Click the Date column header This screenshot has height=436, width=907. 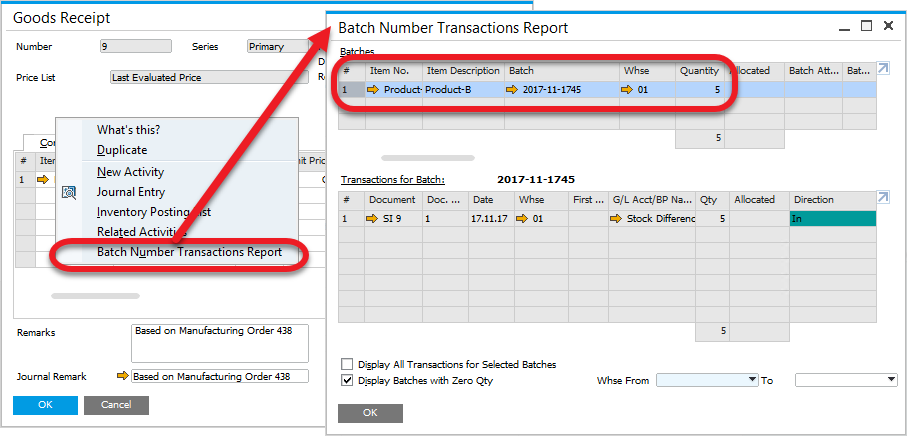pyautogui.click(x=491, y=200)
